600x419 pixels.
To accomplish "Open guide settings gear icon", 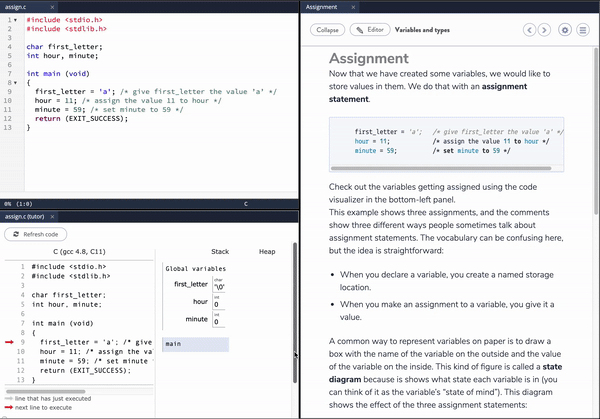I will [565, 30].
